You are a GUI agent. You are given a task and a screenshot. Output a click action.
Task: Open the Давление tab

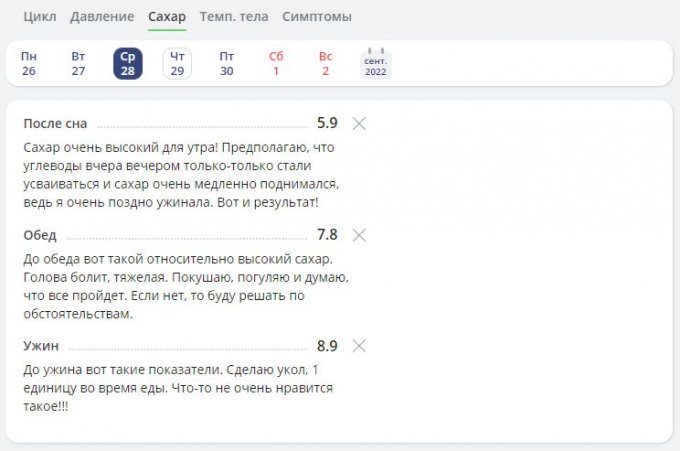pyautogui.click(x=102, y=17)
